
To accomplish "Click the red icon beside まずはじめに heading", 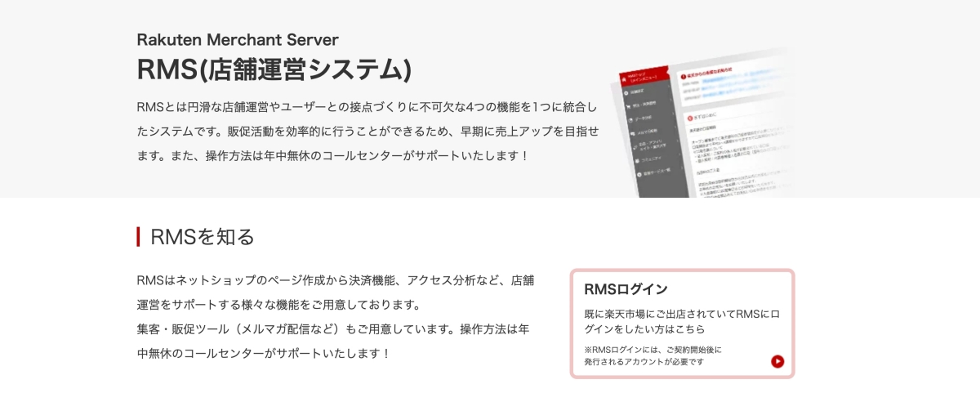I will click(689, 116).
